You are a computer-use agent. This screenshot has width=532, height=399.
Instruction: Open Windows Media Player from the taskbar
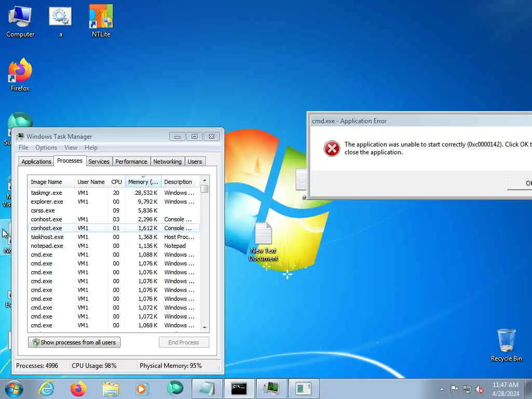pos(141,389)
